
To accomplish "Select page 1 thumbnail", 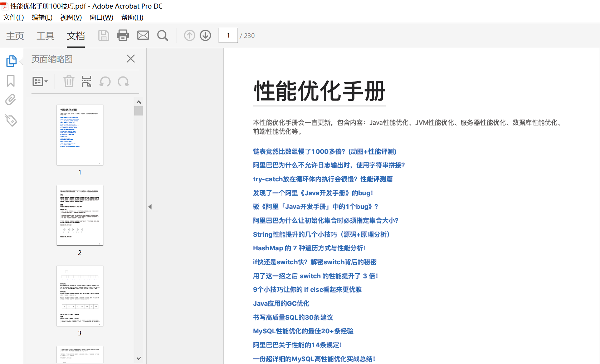I will click(x=80, y=135).
